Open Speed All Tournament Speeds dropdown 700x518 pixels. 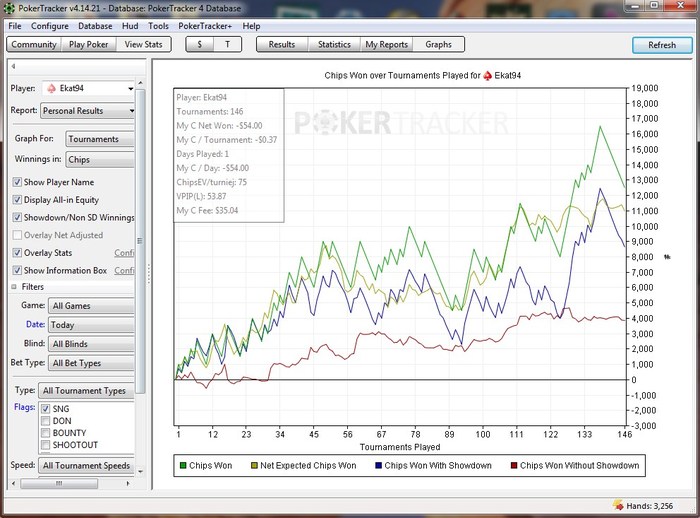tap(86, 465)
